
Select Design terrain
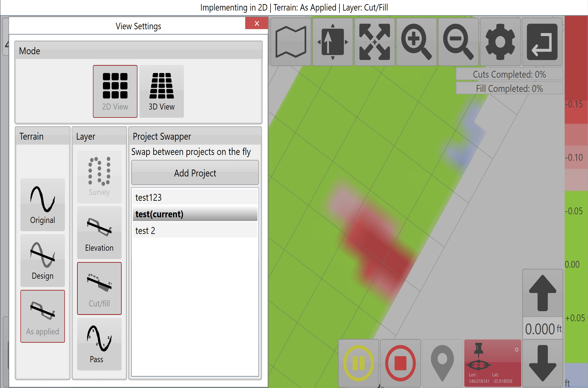[x=43, y=261]
